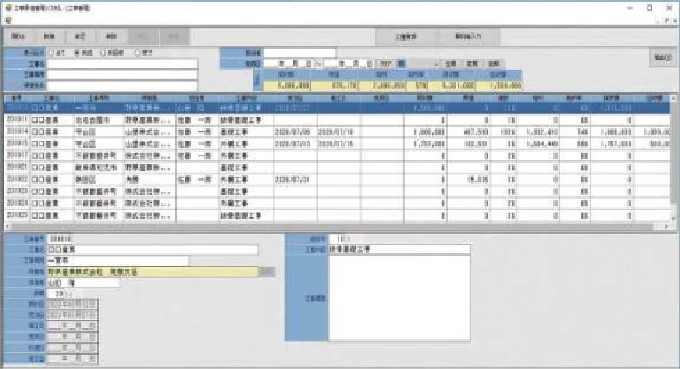Screen dimensions: 680x369
Task: Click the 1,750,000 amount cell in row 201915
Action: click(x=425, y=144)
